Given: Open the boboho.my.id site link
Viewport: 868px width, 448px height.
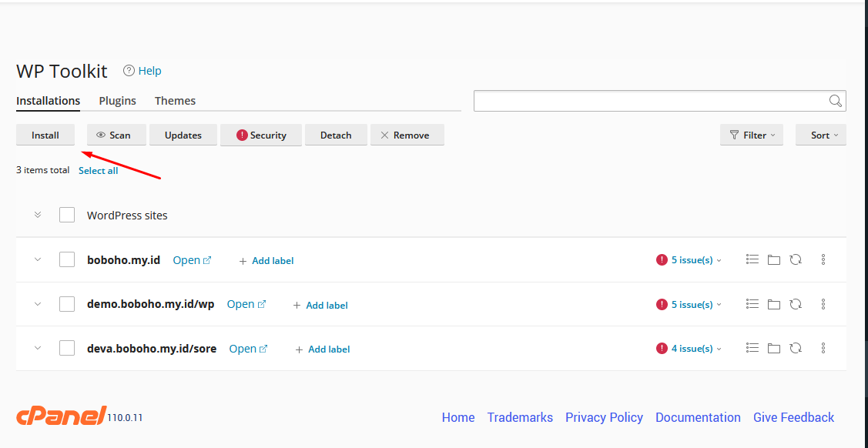Looking at the screenshot, I should 192,260.
